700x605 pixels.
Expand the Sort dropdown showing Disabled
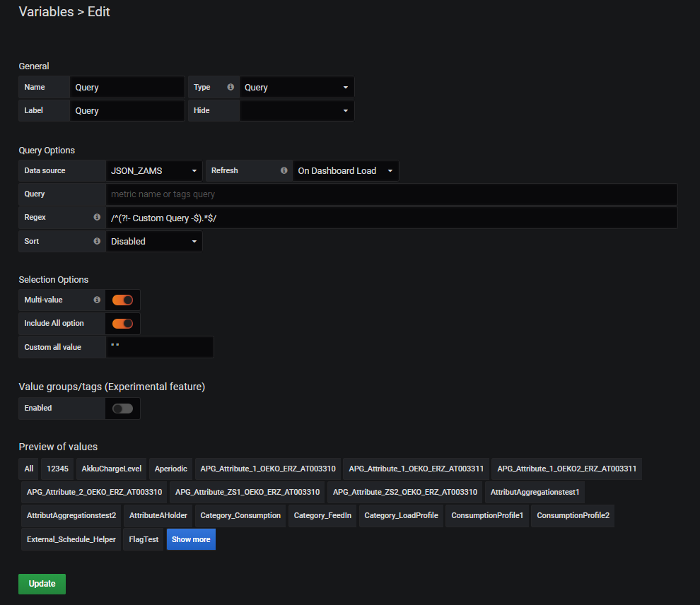coord(154,242)
